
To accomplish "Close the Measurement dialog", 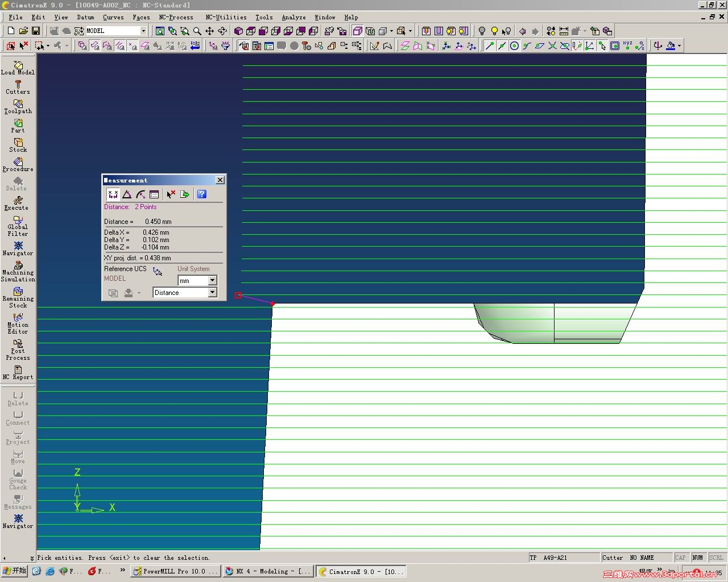I will pyautogui.click(x=220, y=180).
